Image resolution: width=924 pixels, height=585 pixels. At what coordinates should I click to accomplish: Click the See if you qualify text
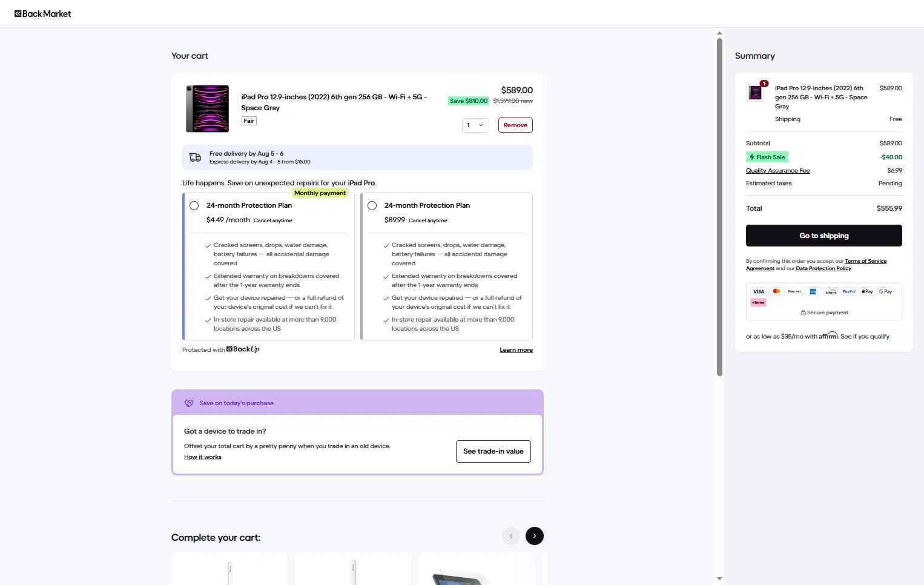tap(865, 337)
